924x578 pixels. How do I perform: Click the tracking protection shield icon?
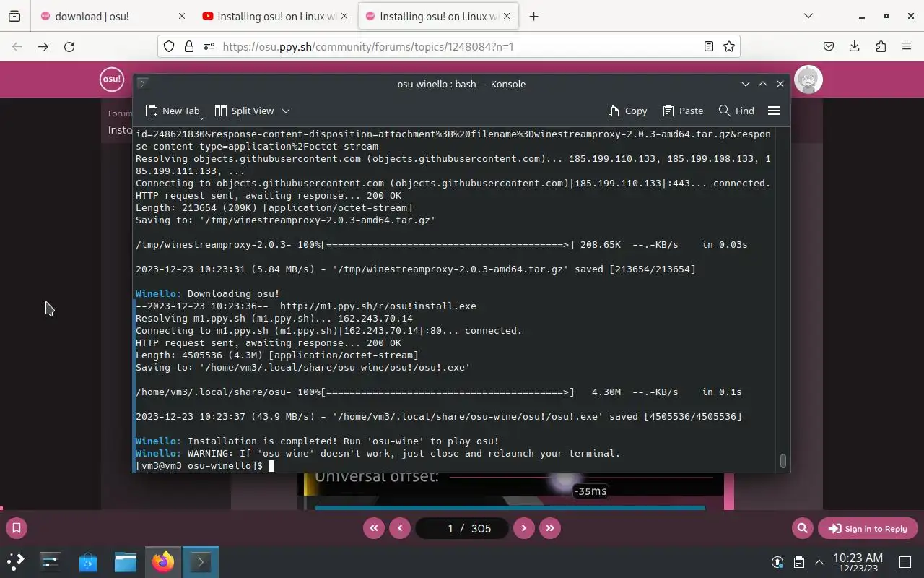pos(169,46)
